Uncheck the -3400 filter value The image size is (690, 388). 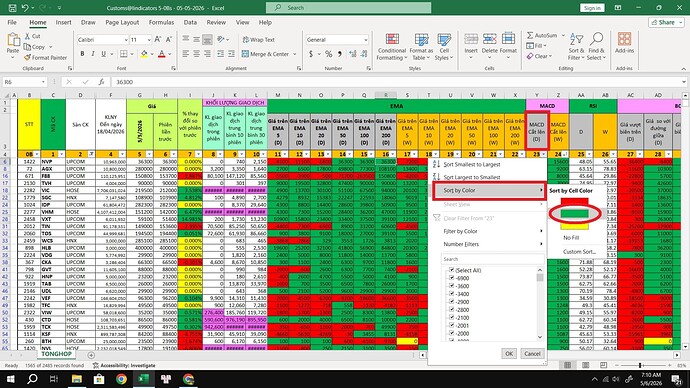tap(451, 294)
